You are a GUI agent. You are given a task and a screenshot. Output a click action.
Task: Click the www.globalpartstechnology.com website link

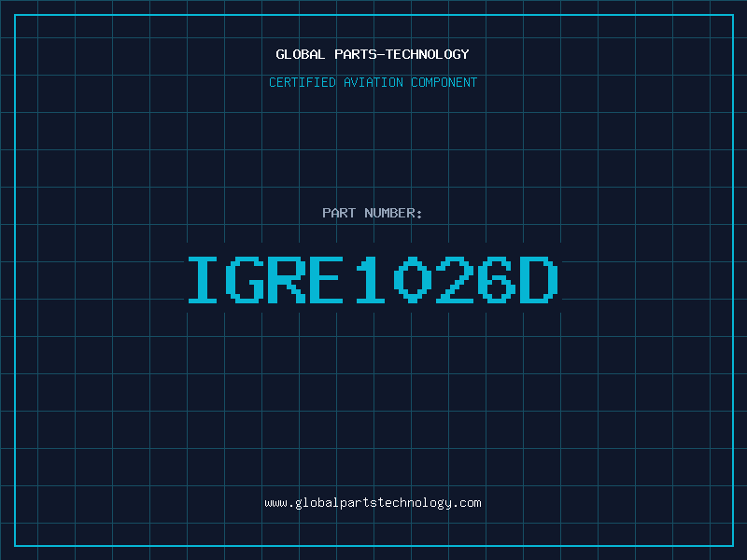pos(373,503)
